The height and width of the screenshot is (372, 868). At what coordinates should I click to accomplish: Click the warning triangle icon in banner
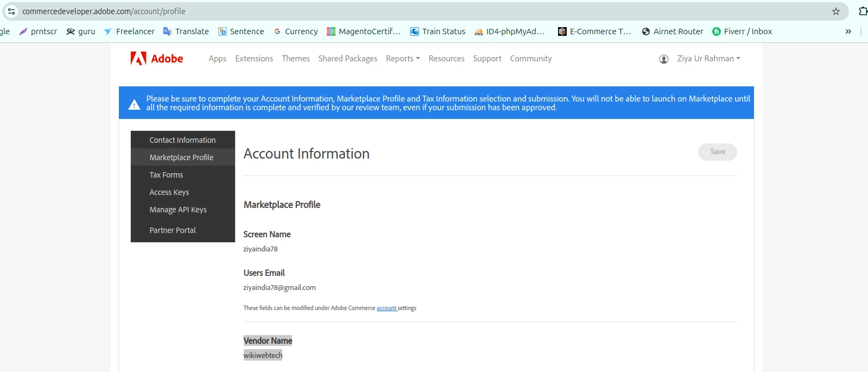(x=134, y=105)
